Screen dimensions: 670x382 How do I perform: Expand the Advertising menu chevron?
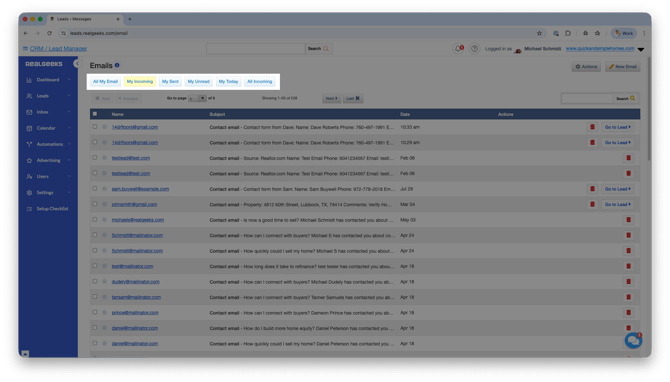coord(69,161)
